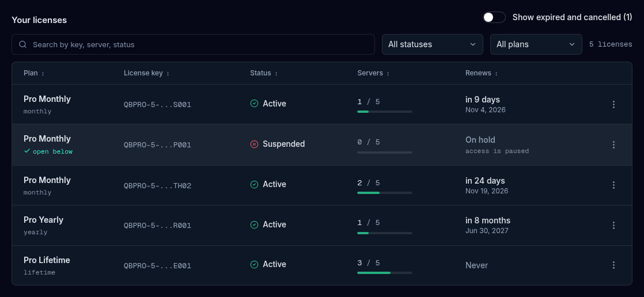The width and height of the screenshot is (644, 297).
Task: Click the 'in 8 months' renewal text
Action: click(488, 220)
